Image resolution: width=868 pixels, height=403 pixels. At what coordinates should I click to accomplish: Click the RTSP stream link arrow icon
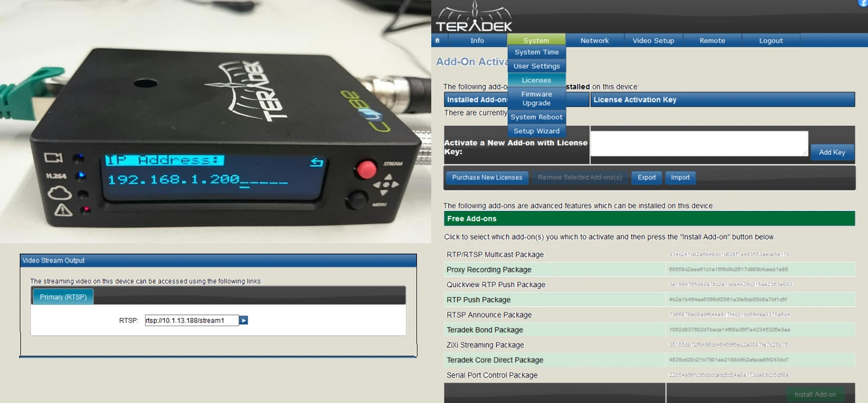(x=243, y=320)
